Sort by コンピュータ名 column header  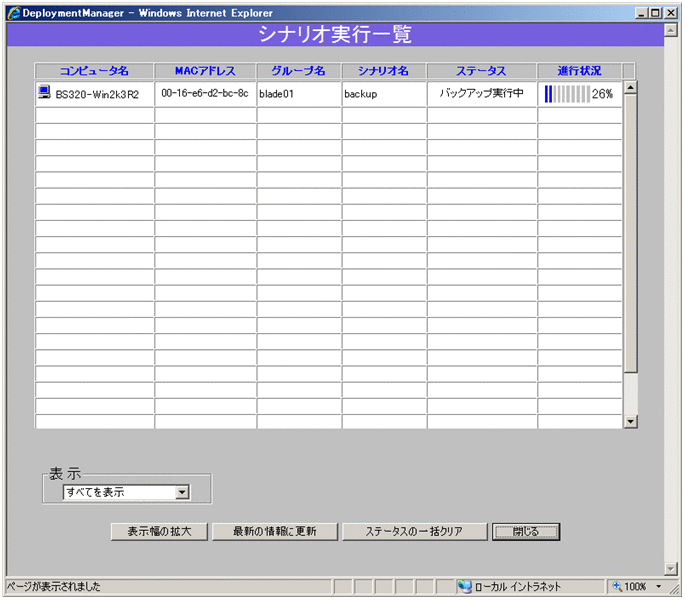(94, 71)
